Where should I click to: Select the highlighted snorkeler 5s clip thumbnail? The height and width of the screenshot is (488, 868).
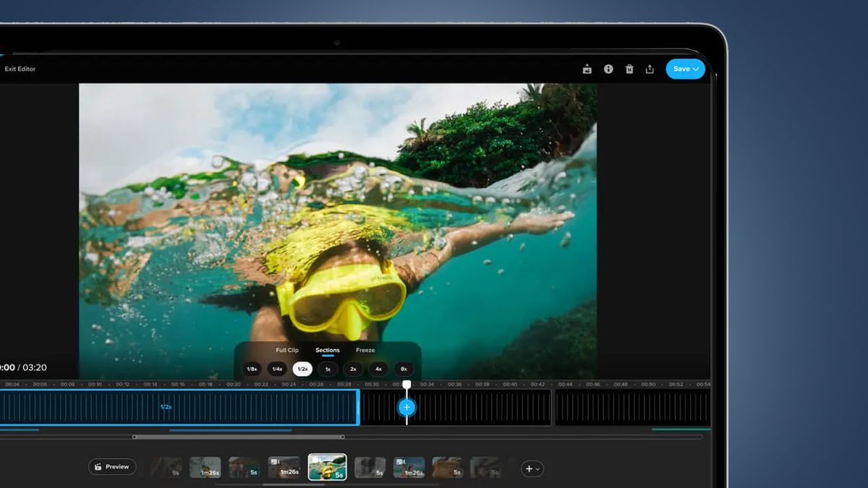pyautogui.click(x=327, y=467)
